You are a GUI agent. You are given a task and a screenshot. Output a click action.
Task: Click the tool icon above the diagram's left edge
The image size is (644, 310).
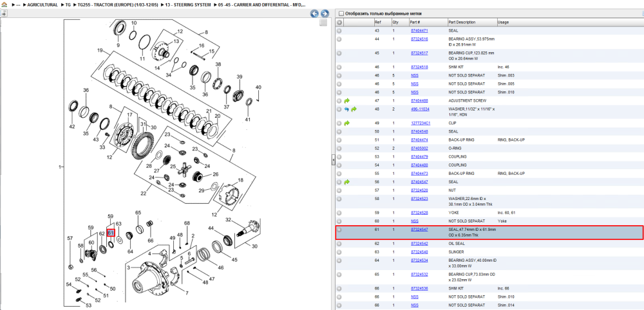(3, 13)
